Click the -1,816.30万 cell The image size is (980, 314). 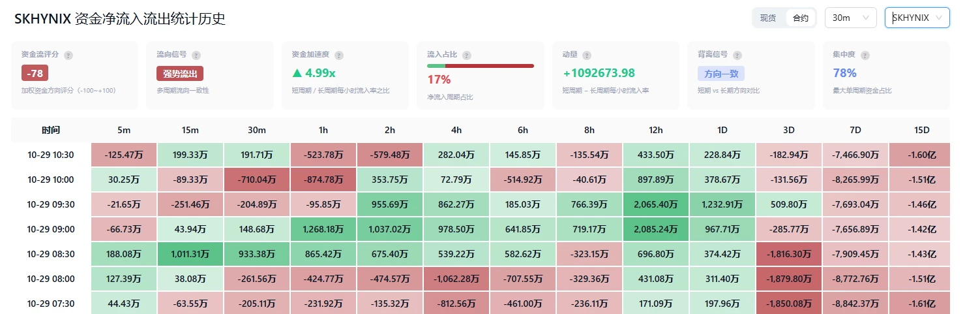click(789, 254)
